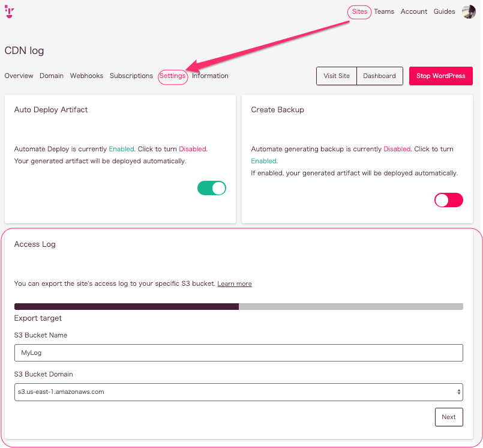The image size is (483, 448).
Task: Expand the S3 Bucket Domain dropdown
Action: pyautogui.click(x=238, y=392)
